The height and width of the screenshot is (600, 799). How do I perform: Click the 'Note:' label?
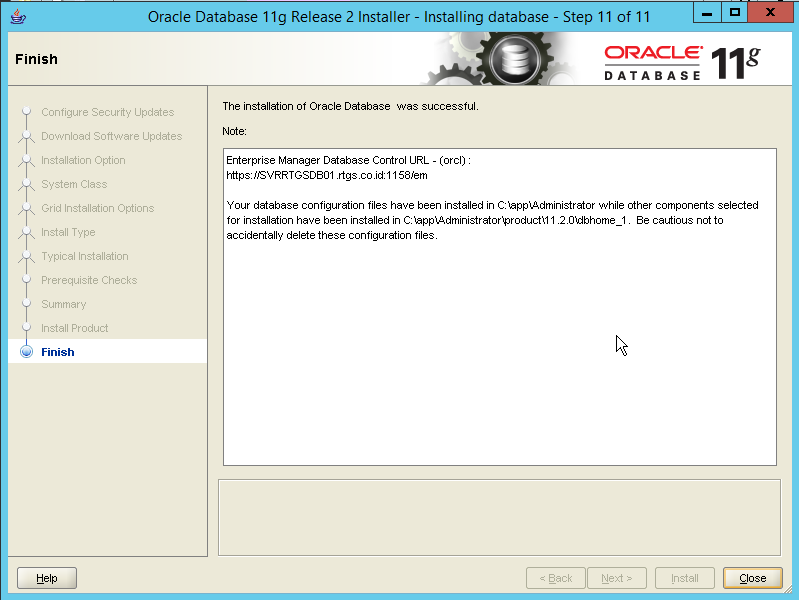234,131
